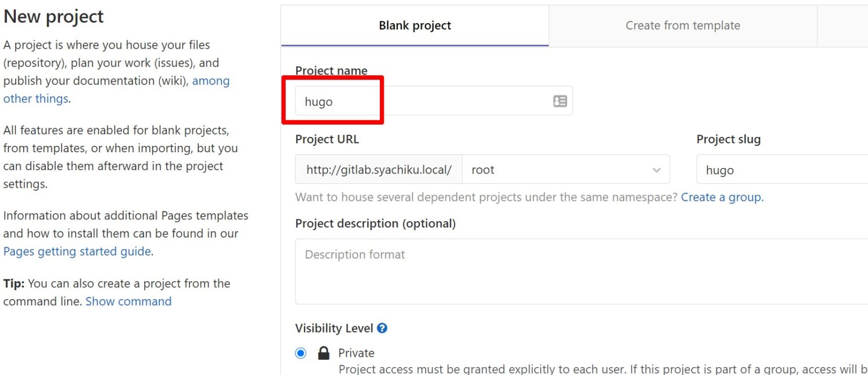Open the root namespace dropdown
Image resolution: width=868 pixels, height=375 pixels.
[565, 169]
